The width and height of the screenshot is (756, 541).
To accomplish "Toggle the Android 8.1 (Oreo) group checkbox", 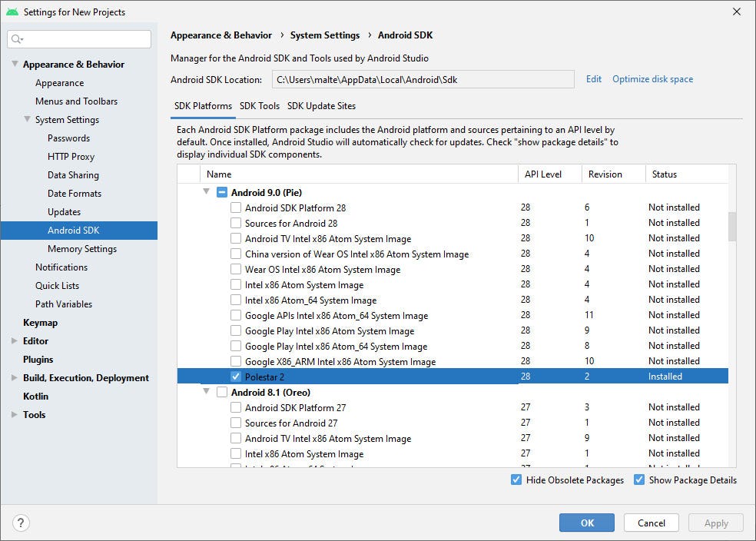I will tap(222, 392).
